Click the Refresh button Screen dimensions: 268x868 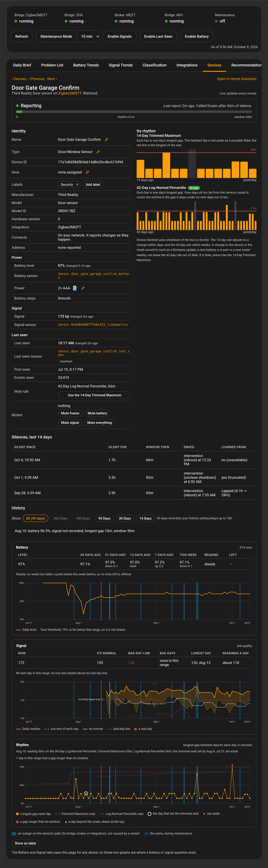coord(22,36)
